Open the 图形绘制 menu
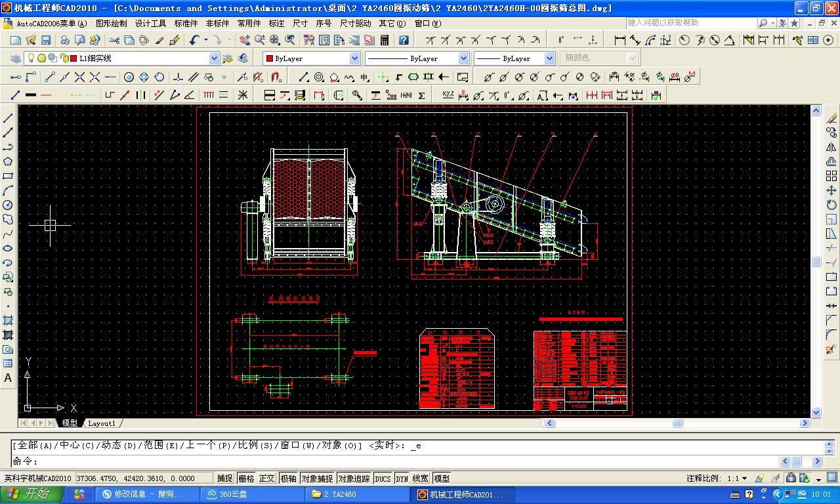This screenshot has height=504, width=840. coord(112,23)
